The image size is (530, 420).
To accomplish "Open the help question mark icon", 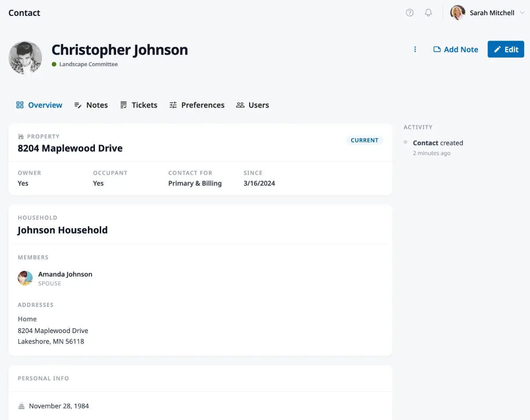I will (x=409, y=12).
